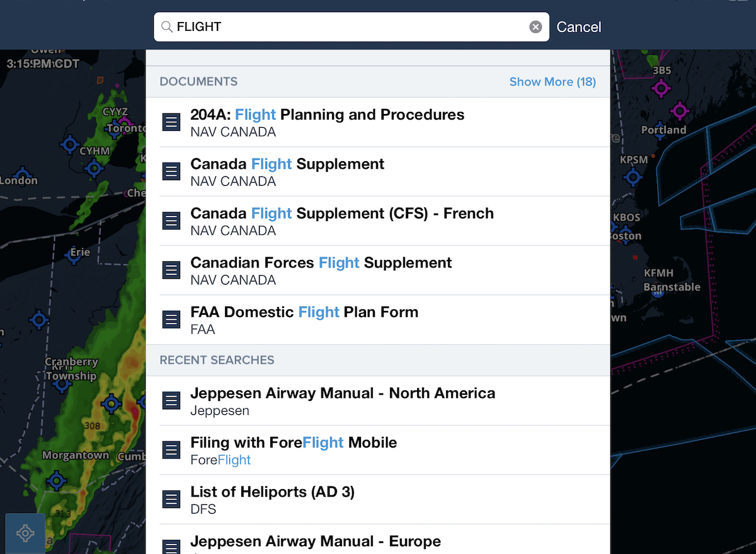Select Jeppesen Airway Manual - Europe entry
756x554 pixels.
[315, 541]
